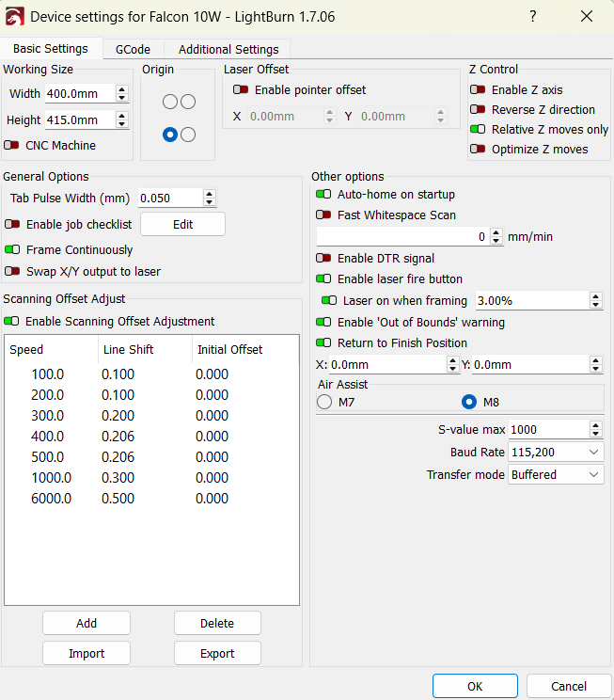Click Edit for job checklist
Viewport: 614px width, 700px height.
pos(183,224)
